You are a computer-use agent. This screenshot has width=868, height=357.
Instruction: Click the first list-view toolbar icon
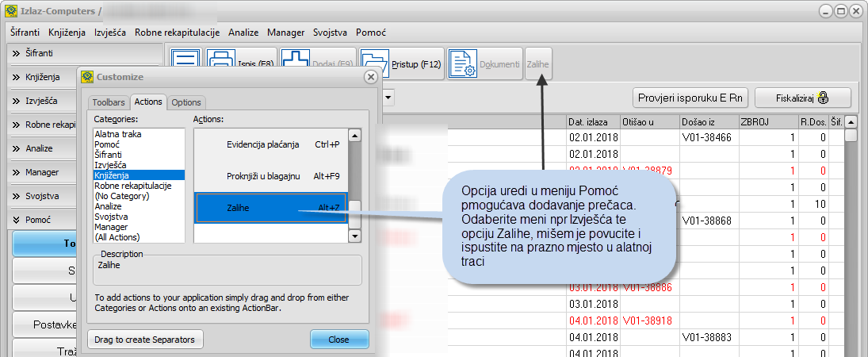185,63
